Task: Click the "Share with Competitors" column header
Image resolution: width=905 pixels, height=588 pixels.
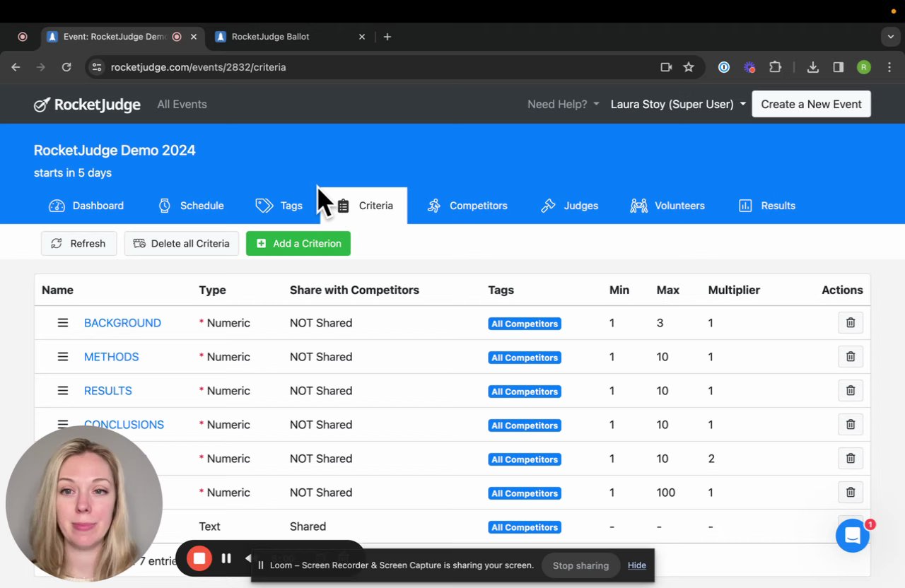Action: (x=354, y=290)
